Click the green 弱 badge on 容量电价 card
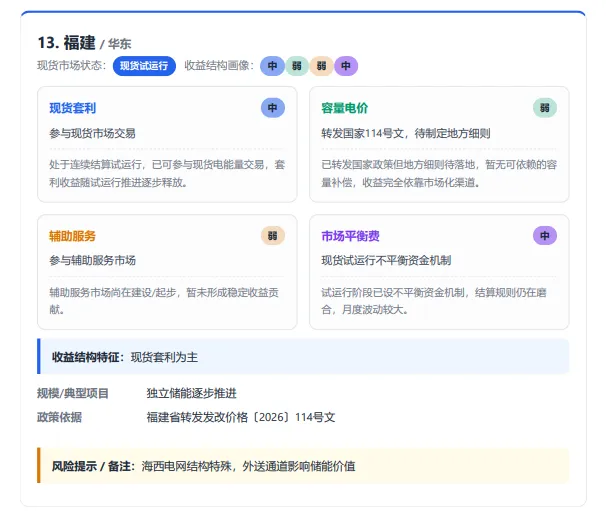Screen dimensions: 606x511 545,107
